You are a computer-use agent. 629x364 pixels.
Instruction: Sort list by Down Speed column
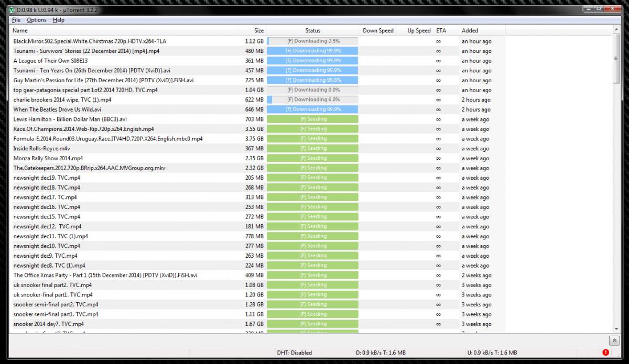378,30
